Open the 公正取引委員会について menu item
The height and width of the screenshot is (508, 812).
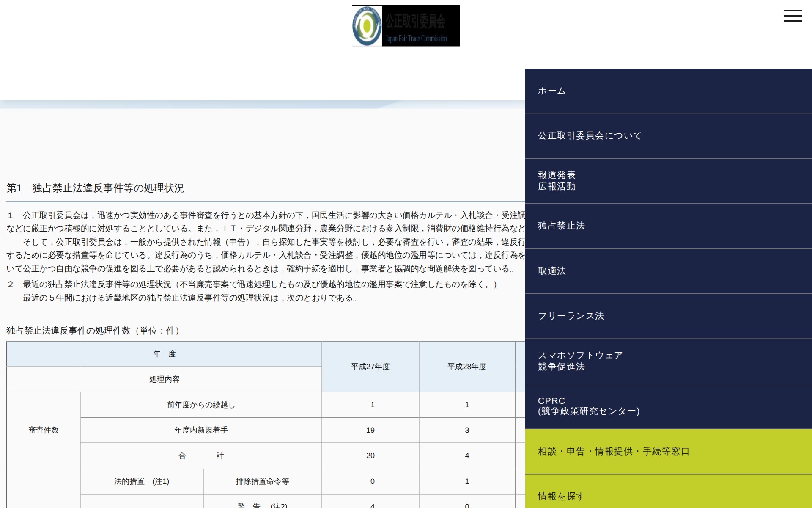[589, 135]
